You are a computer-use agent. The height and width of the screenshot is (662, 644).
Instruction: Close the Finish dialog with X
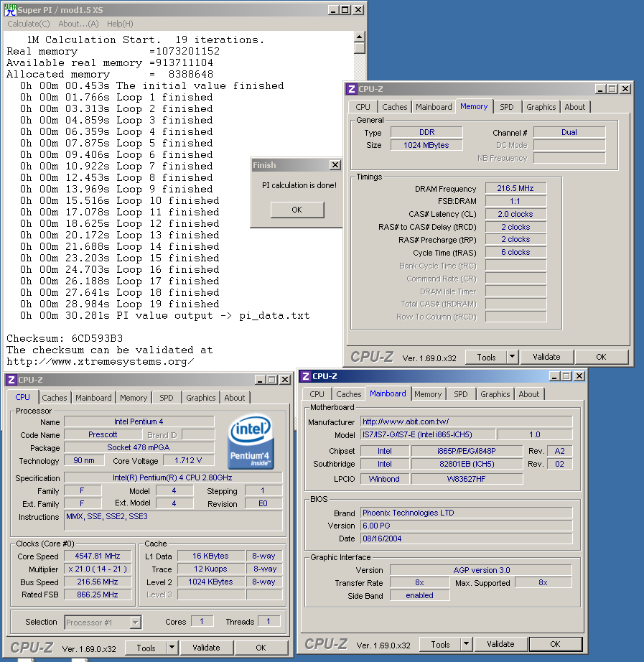coord(335,165)
